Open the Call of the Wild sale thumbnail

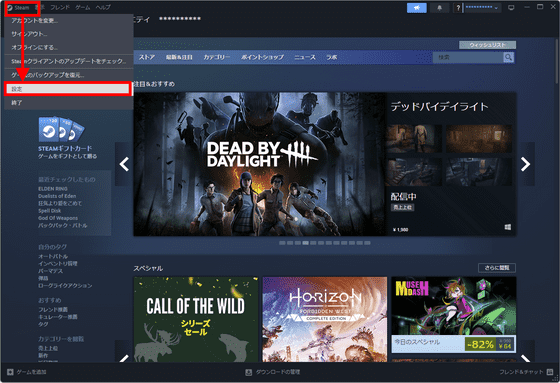pyautogui.click(x=196, y=319)
